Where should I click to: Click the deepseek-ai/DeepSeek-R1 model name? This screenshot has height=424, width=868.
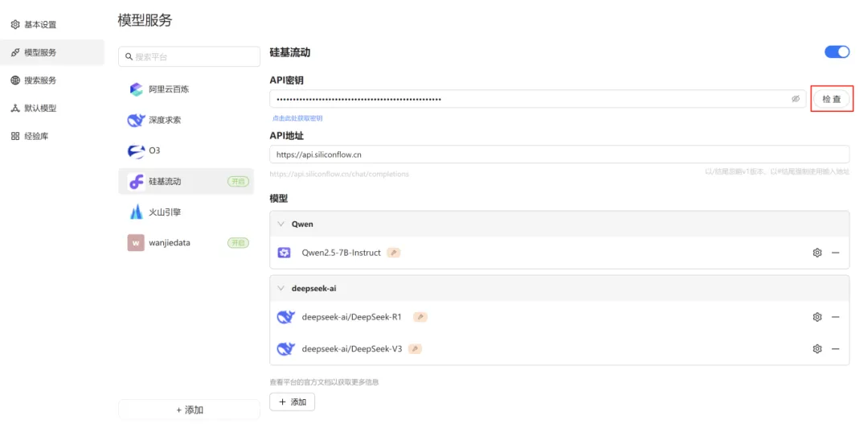coord(351,317)
